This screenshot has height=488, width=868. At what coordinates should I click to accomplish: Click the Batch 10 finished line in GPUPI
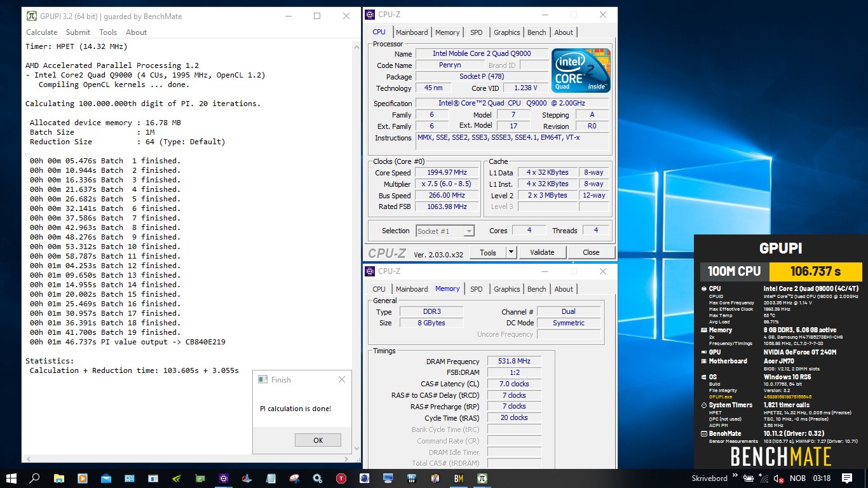point(105,247)
